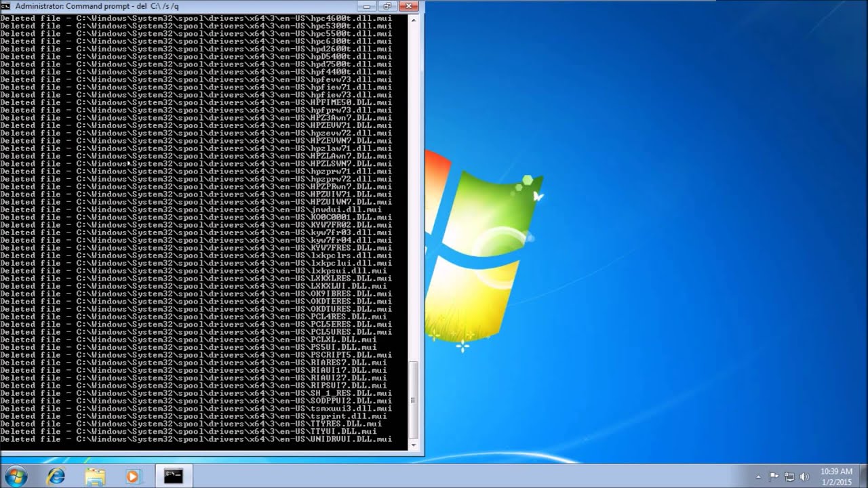Image resolution: width=868 pixels, height=488 pixels.
Task: Open the Command Prompt title bar system icon
Action: coord(6,6)
